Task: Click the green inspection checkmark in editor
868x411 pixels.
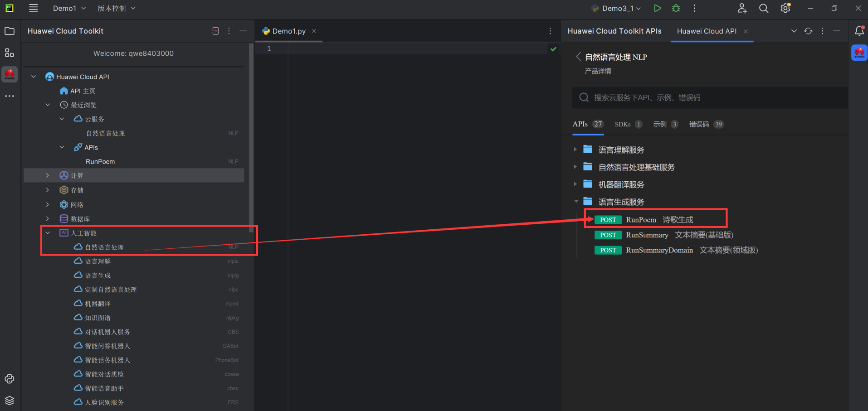Action: [553, 49]
